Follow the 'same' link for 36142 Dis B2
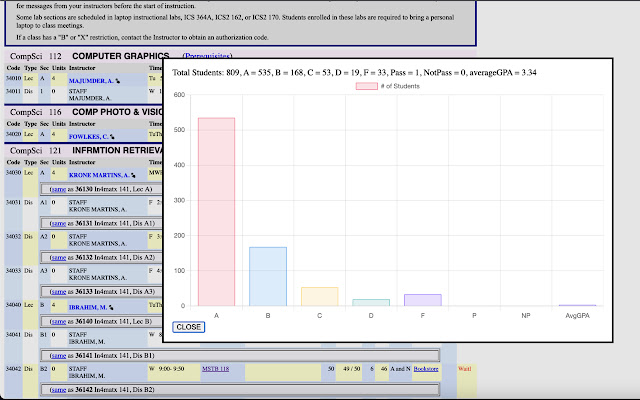640x400 pixels. coord(59,390)
